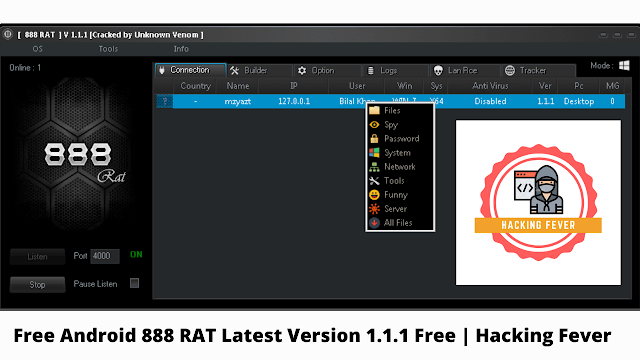Click the User column header

357,86
